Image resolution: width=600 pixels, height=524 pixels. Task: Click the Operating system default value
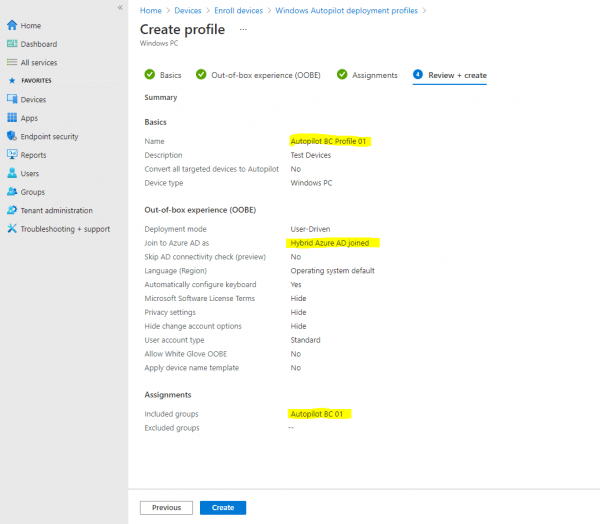333,271
